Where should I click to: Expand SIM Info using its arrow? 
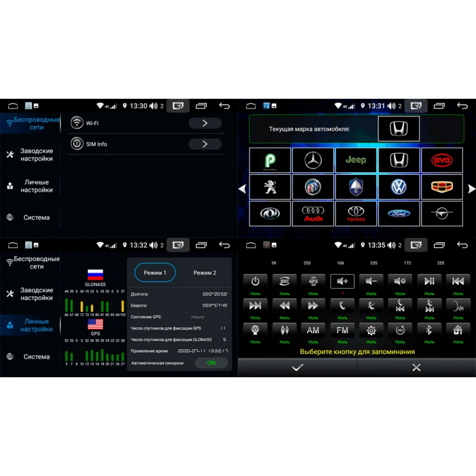click(205, 144)
